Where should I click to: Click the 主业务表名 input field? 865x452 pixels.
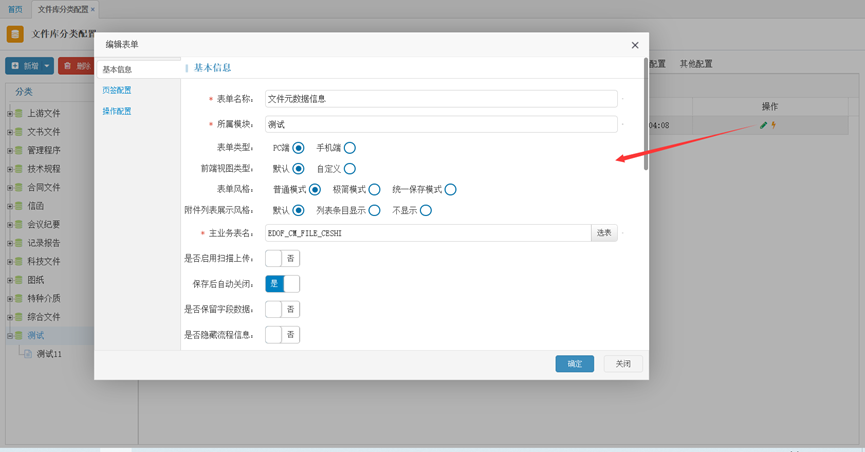pos(428,233)
